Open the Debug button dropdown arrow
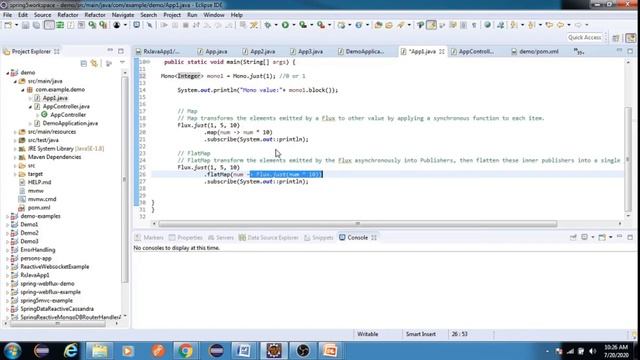Viewport: 640px width, 360px height. click(x=276, y=25)
